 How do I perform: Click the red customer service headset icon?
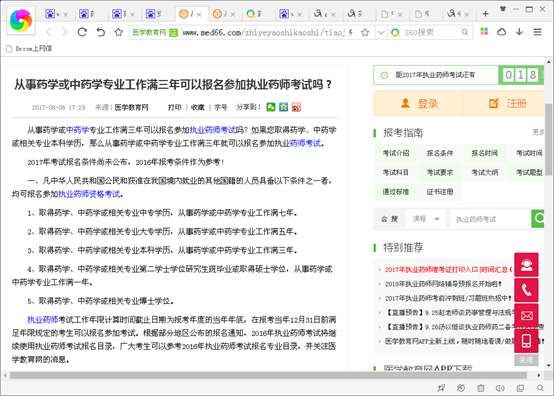point(526,265)
